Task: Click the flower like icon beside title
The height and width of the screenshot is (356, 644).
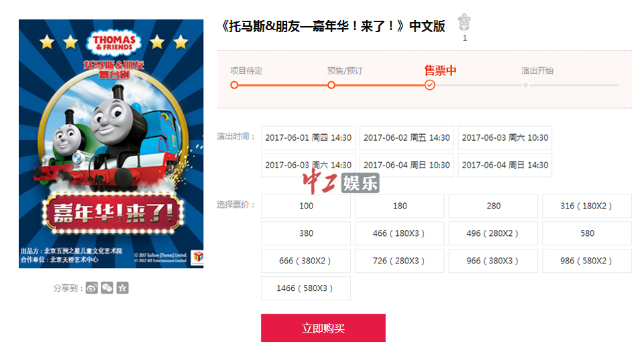Action: click(x=464, y=22)
